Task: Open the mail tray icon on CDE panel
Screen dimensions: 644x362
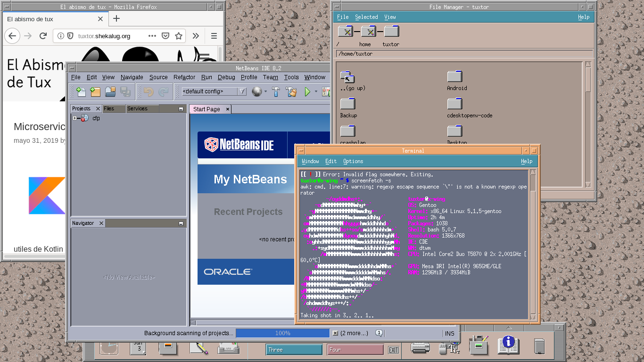Action: pos(229,348)
